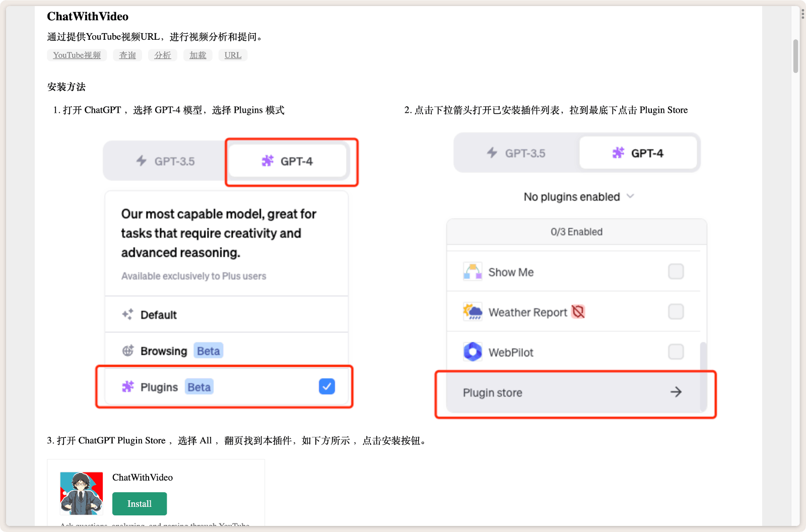Click the Beta badge next to Plugins
The height and width of the screenshot is (532, 806).
199,387
